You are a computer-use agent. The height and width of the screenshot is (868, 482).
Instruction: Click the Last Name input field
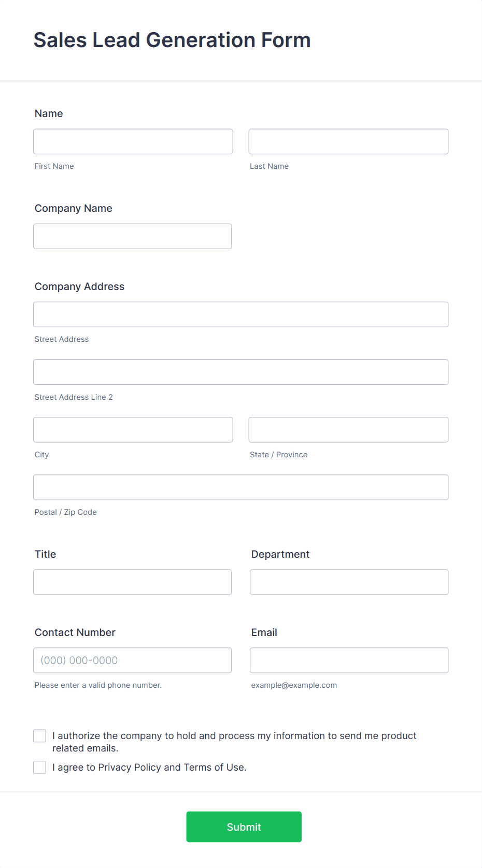[x=348, y=141]
